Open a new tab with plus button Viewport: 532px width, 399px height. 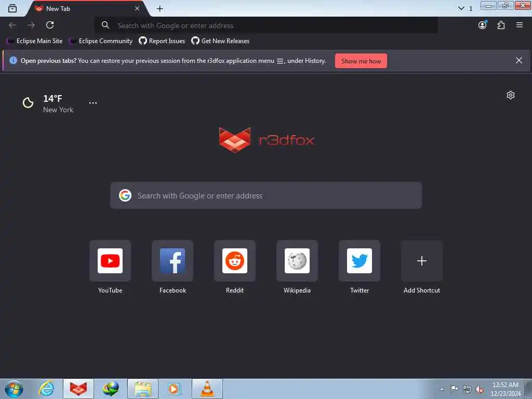coord(160,8)
